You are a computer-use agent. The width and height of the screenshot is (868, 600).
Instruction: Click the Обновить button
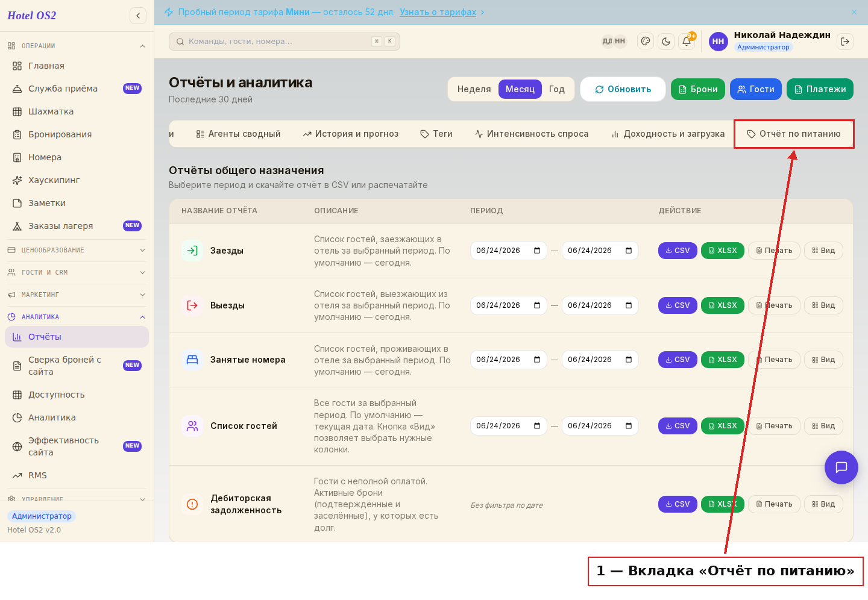pos(623,89)
